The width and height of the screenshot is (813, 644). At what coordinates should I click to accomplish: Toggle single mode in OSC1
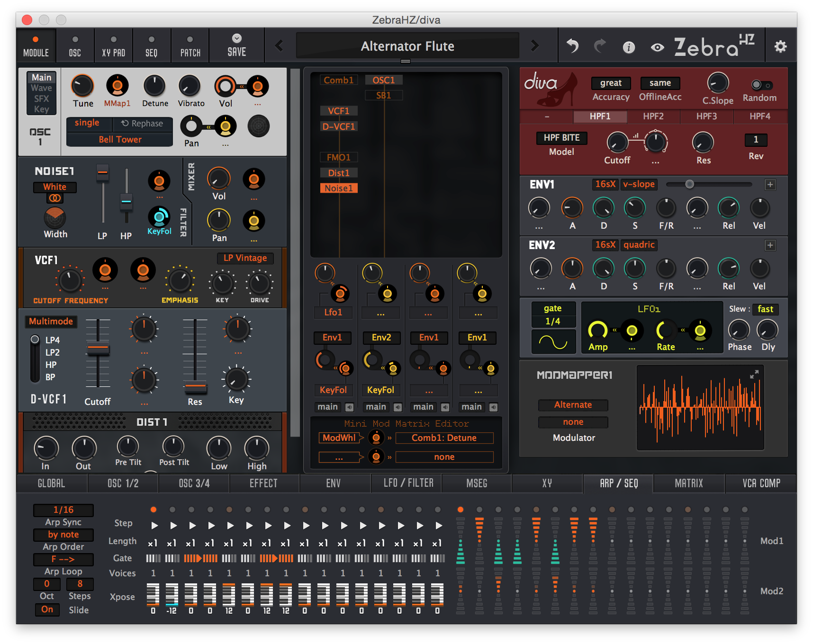(89, 123)
